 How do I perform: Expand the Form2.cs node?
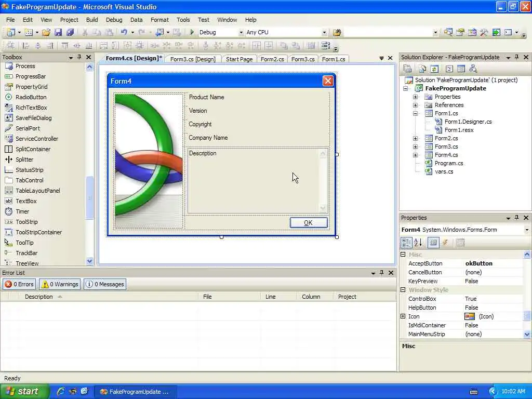click(415, 138)
